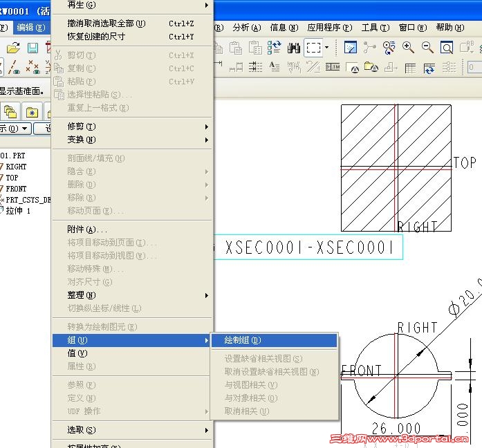Select 绘制组(D) in the submenu
The image size is (482, 448).
click(x=275, y=340)
